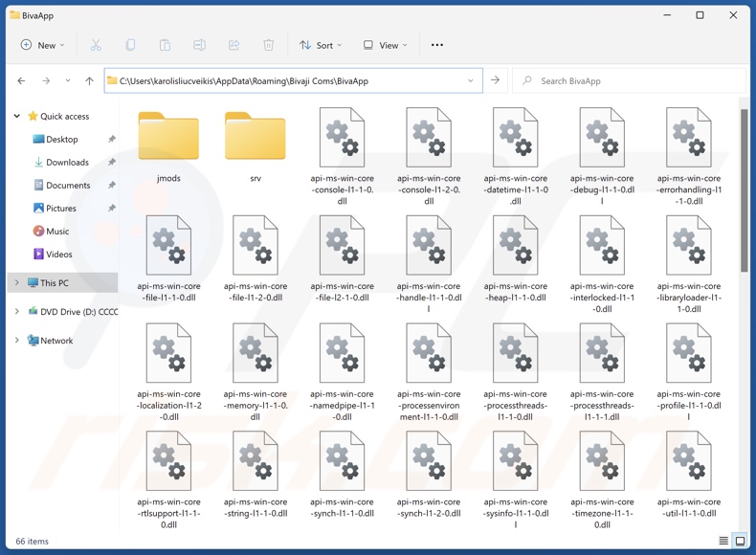Image resolution: width=756 pixels, height=555 pixels.
Task: Select Downloads in Quick access
Action: (x=67, y=163)
